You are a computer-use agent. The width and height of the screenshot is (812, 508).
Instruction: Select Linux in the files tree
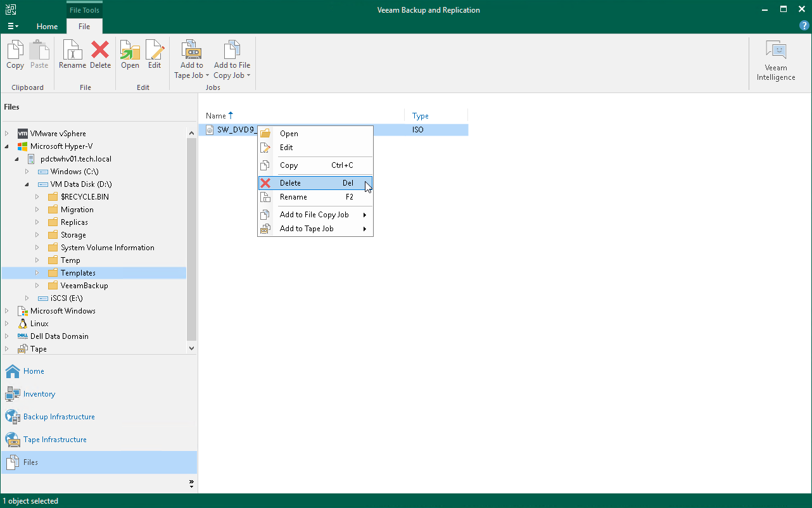coord(39,324)
